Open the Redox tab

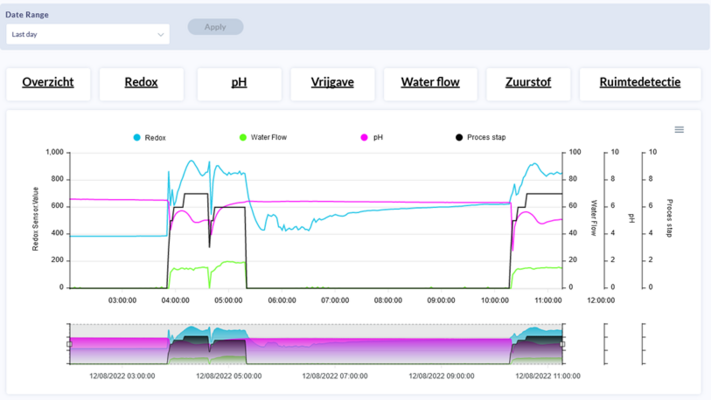pyautogui.click(x=141, y=83)
